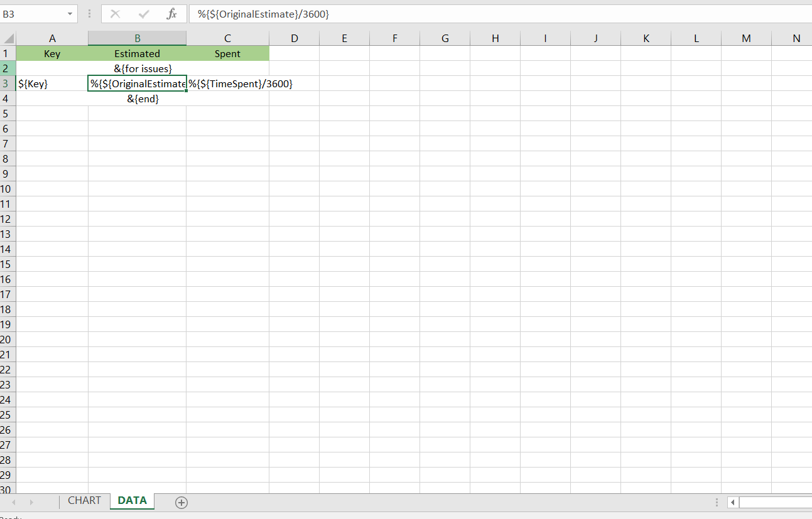The height and width of the screenshot is (519, 812).
Task: Select column L header
Action: click(696, 38)
